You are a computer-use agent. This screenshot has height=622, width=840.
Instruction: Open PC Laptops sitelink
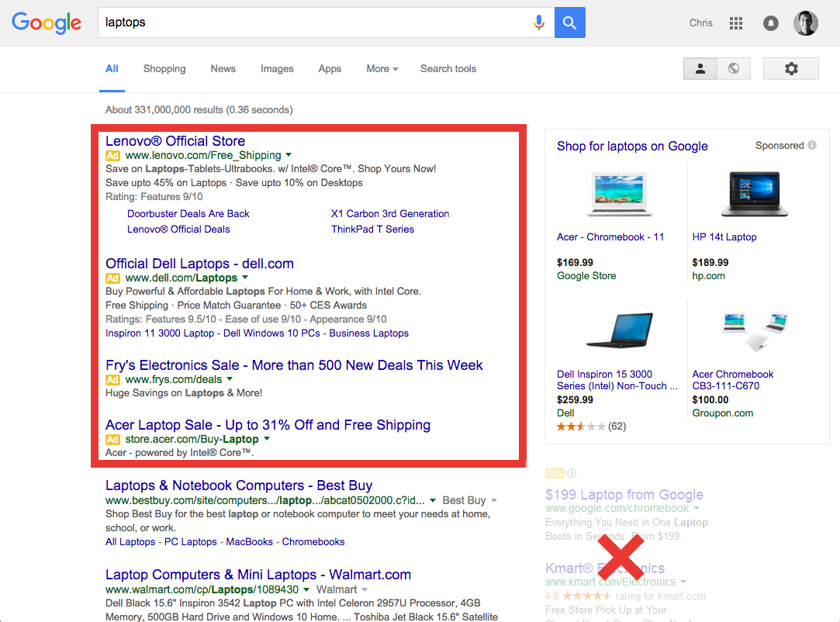tap(191, 541)
